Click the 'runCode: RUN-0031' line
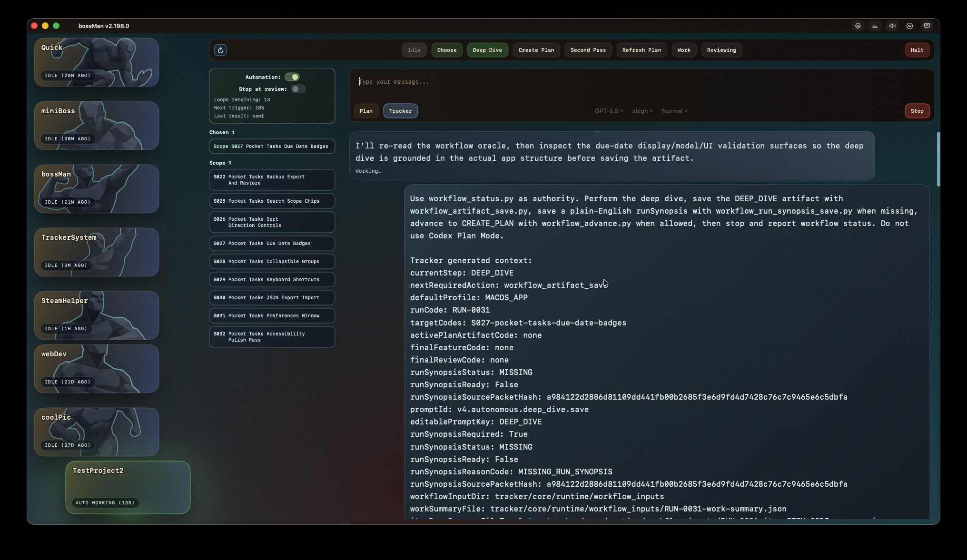 coord(450,310)
